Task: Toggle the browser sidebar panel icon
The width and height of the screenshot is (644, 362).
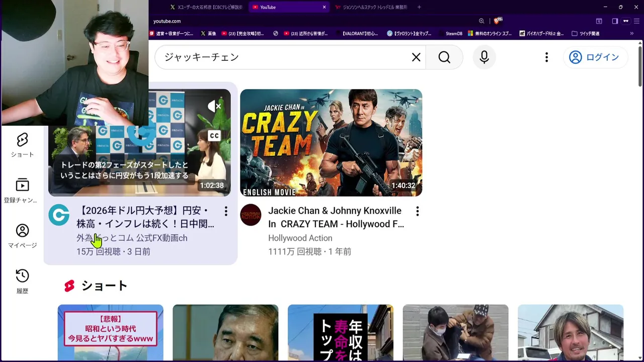Action: (615, 21)
